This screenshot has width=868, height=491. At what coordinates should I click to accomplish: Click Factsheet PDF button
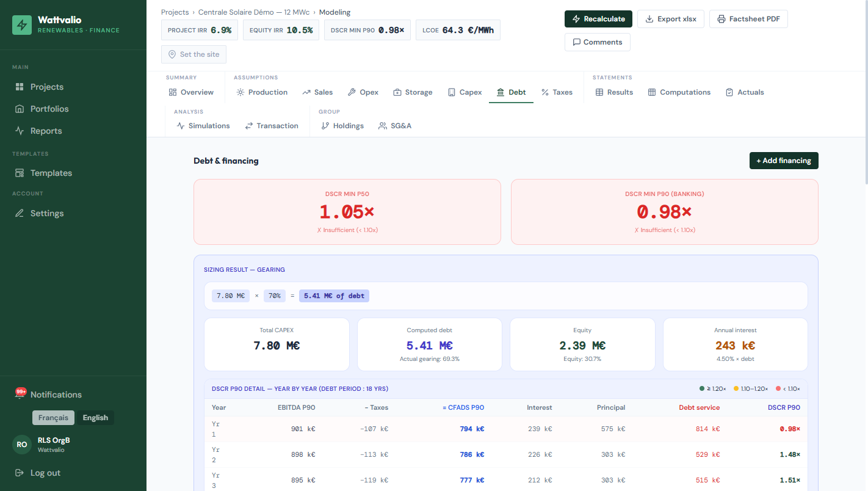748,19
